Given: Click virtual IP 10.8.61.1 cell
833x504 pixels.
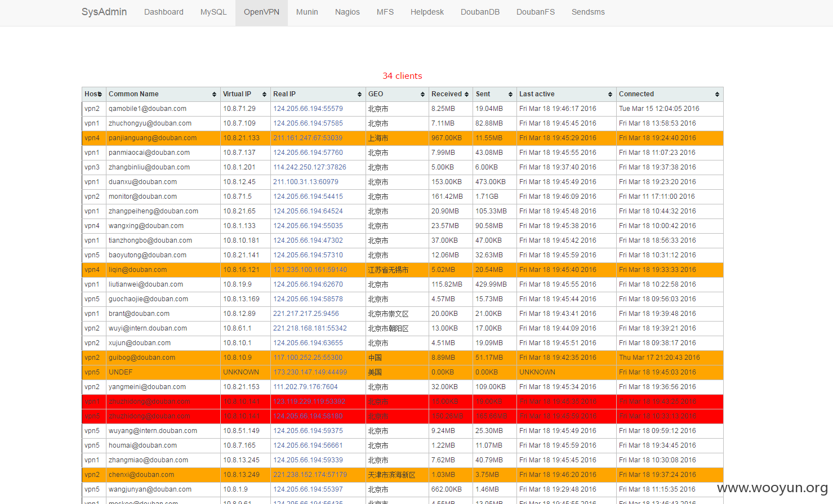Looking at the screenshot, I should 246,328.
